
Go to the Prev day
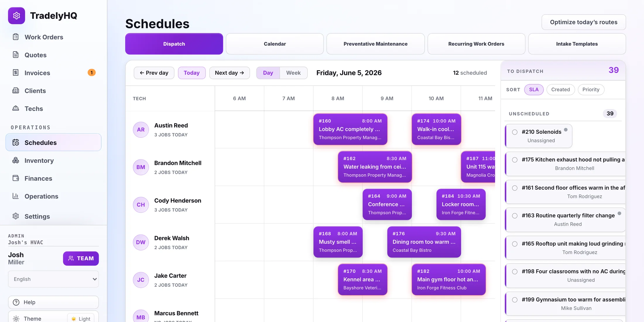click(x=154, y=73)
